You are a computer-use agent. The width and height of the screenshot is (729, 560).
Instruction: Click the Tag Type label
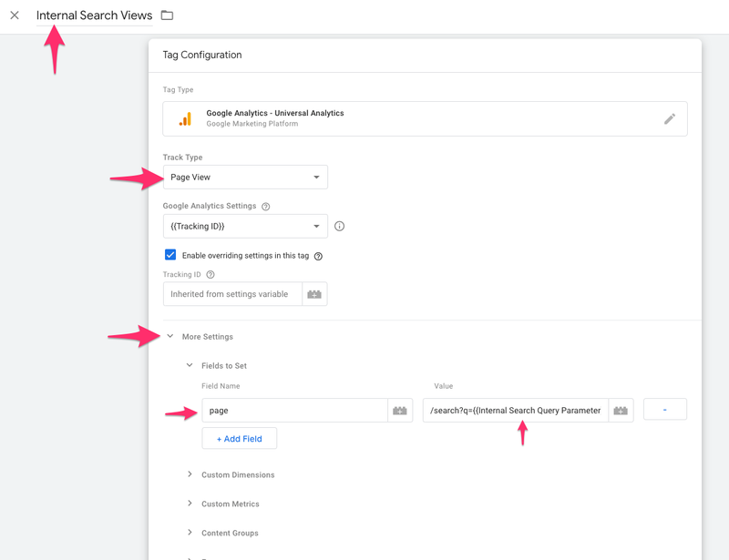pos(178,90)
